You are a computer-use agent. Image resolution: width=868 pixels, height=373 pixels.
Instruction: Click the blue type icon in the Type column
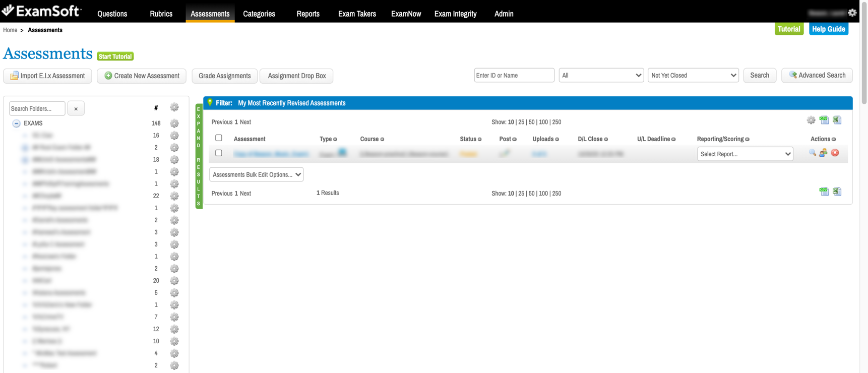click(342, 152)
